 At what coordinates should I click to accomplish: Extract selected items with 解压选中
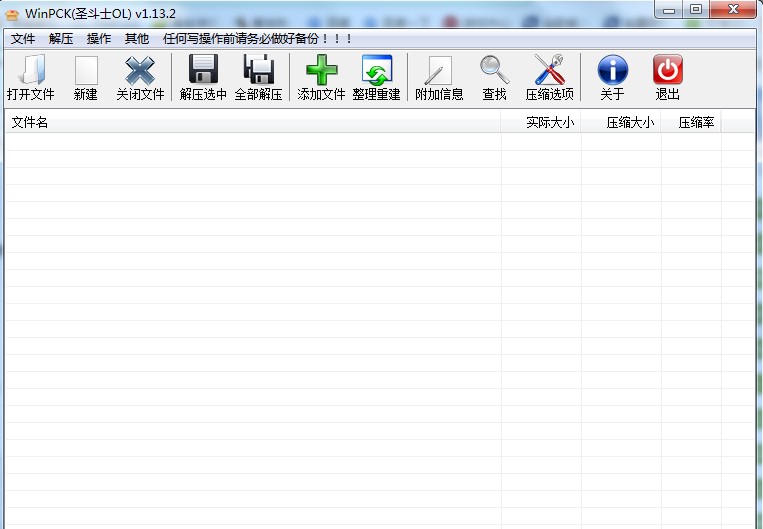(203, 78)
